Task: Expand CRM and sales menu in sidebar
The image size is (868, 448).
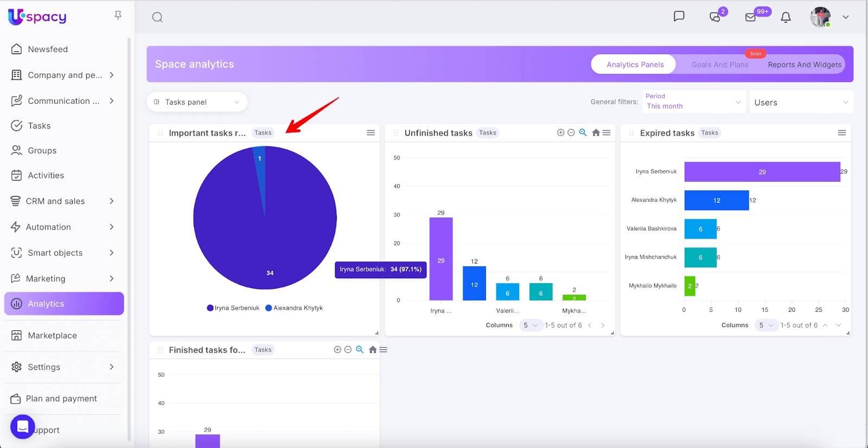Action: 64,201
